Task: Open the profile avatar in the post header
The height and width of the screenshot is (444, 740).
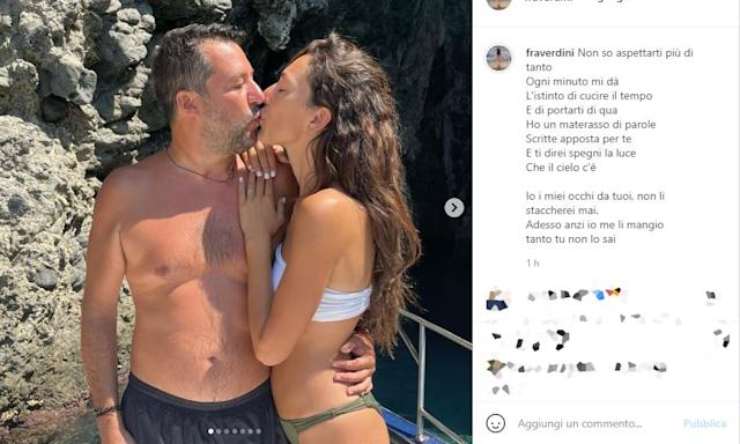Action: (499, 4)
